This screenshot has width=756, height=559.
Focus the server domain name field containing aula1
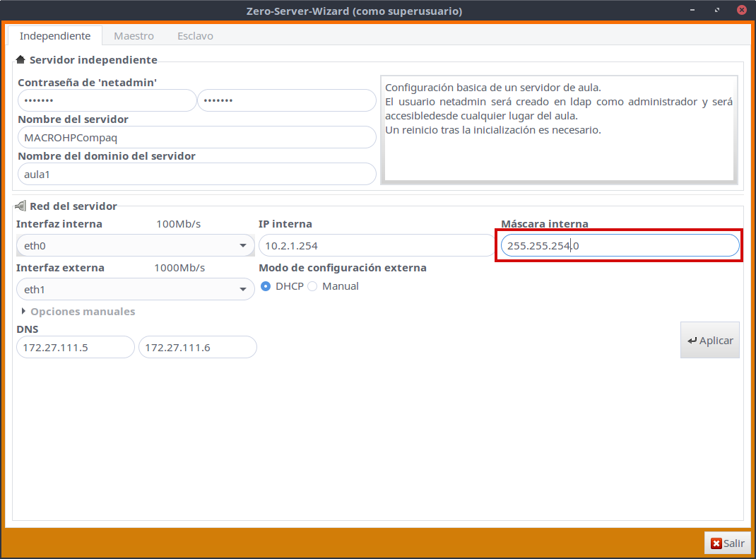point(196,174)
